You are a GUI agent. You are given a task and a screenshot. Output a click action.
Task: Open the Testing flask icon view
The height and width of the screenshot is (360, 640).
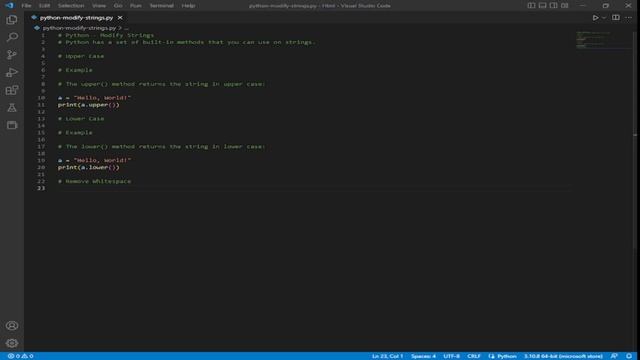point(12,108)
